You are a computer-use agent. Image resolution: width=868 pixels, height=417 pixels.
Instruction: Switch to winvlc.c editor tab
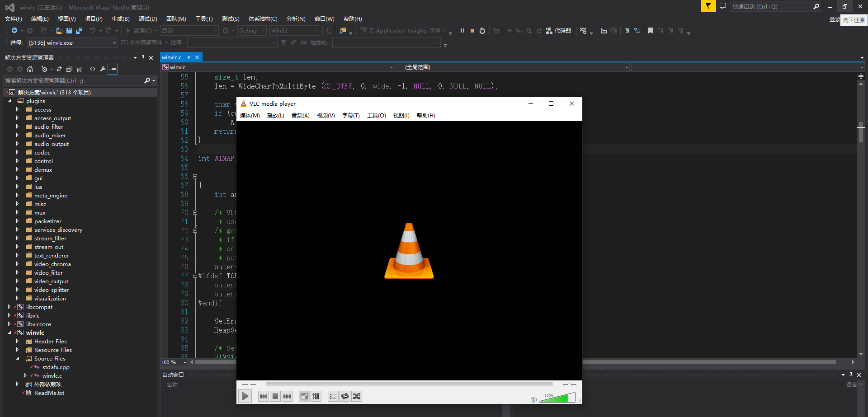(172, 57)
